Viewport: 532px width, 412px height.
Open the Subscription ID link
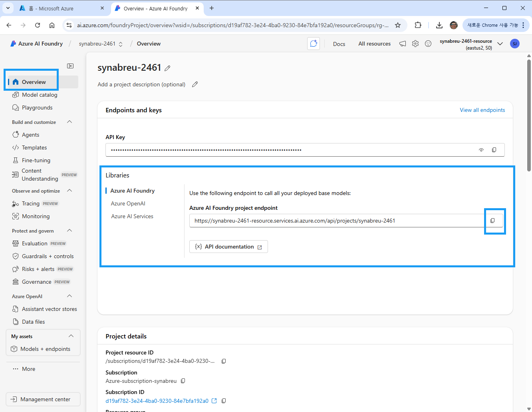157,401
